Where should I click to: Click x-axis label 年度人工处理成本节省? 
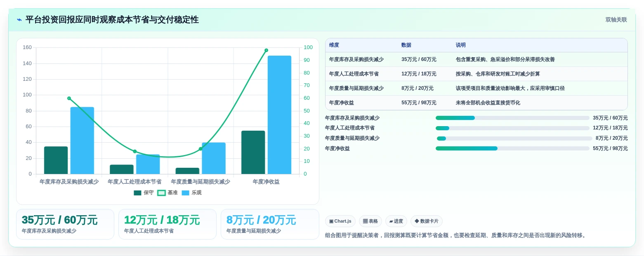[134, 182]
